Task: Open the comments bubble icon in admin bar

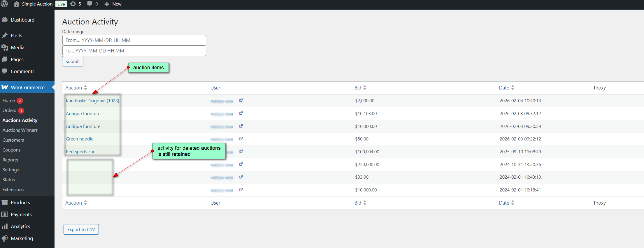Action: 90,4
